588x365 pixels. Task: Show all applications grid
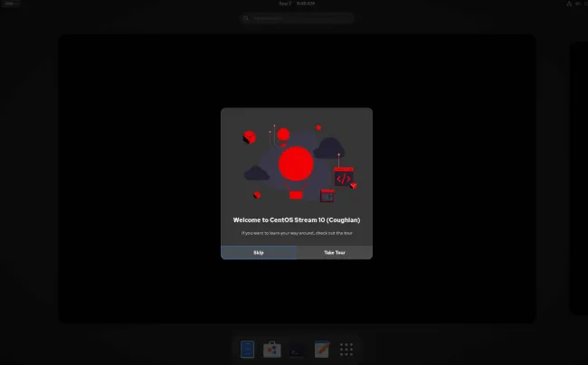click(346, 349)
